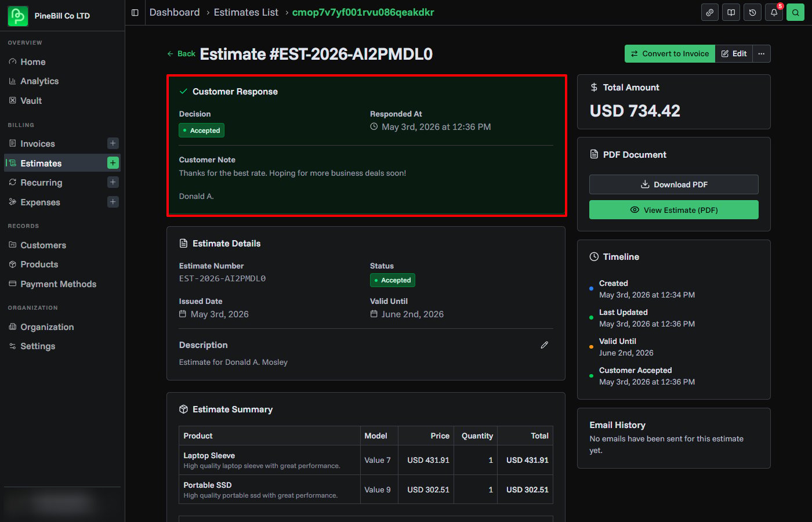Add new invoice with plus icon

click(x=113, y=143)
